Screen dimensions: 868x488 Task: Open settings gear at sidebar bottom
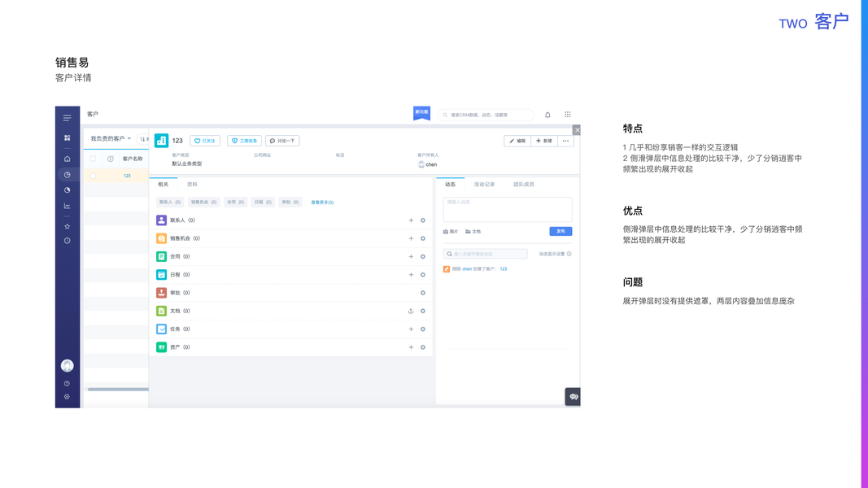(x=67, y=397)
